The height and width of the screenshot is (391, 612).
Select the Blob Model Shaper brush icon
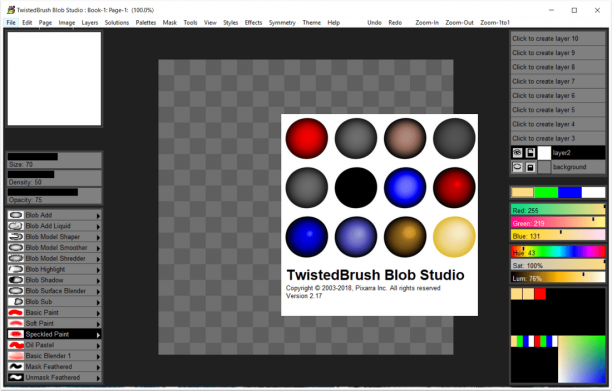pos(16,237)
